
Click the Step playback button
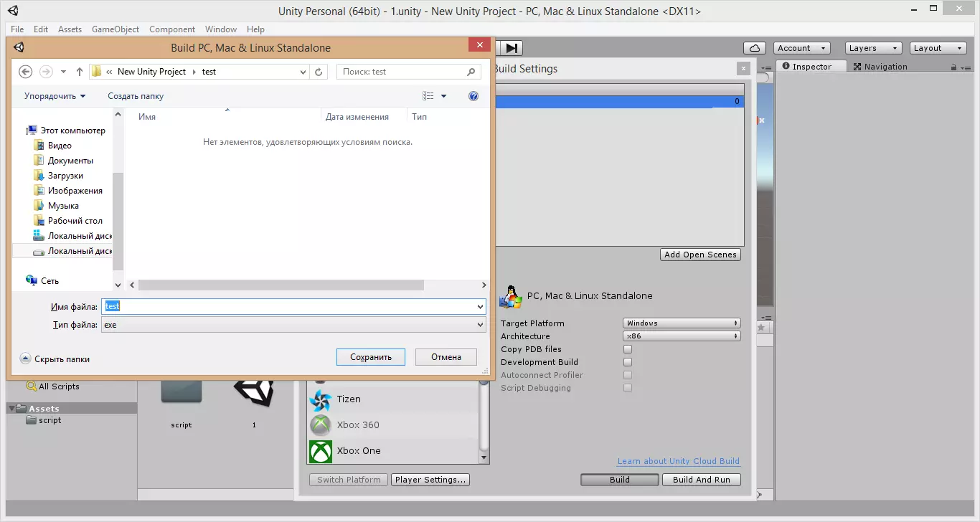tap(511, 48)
